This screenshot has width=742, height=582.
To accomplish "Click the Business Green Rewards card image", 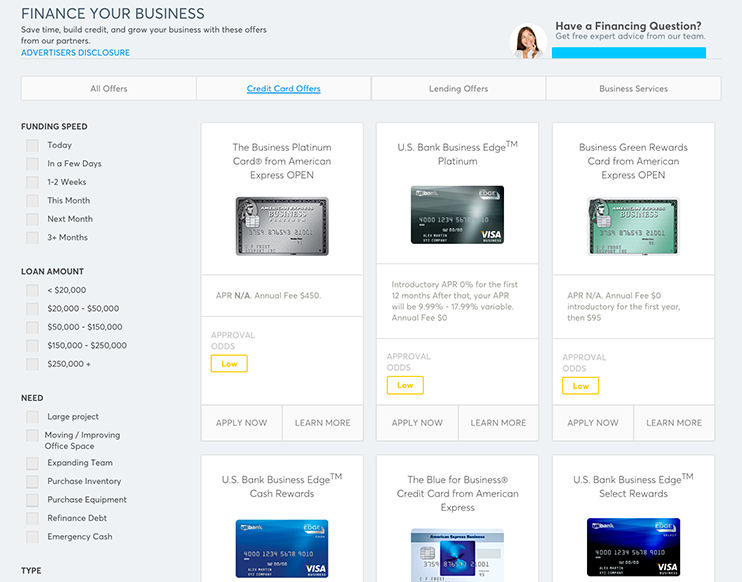I will pyautogui.click(x=633, y=226).
